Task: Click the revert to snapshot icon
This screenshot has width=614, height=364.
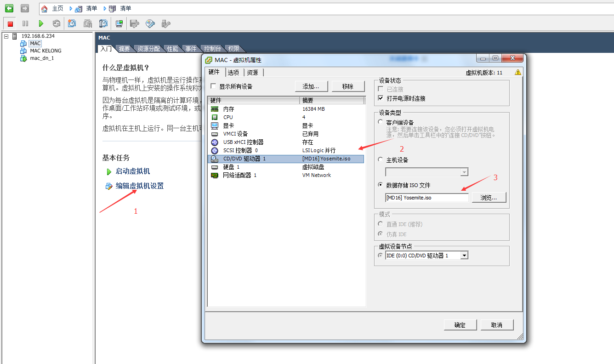Action: point(88,23)
